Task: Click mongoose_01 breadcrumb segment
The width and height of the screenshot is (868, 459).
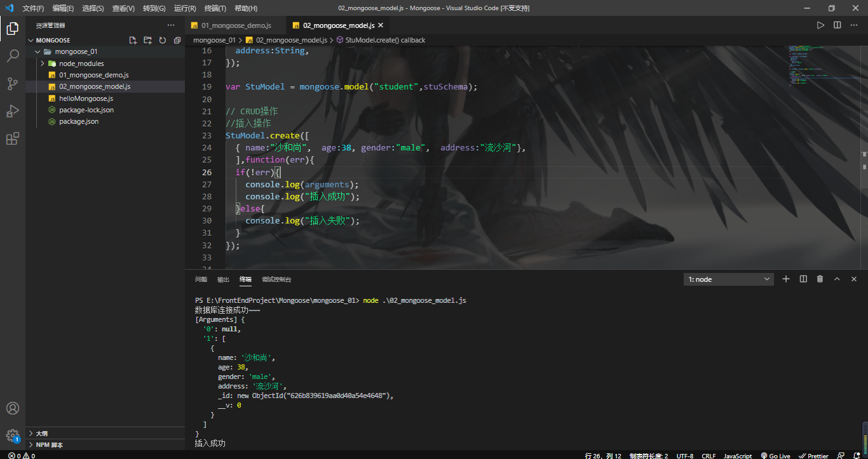Action: click(x=214, y=40)
